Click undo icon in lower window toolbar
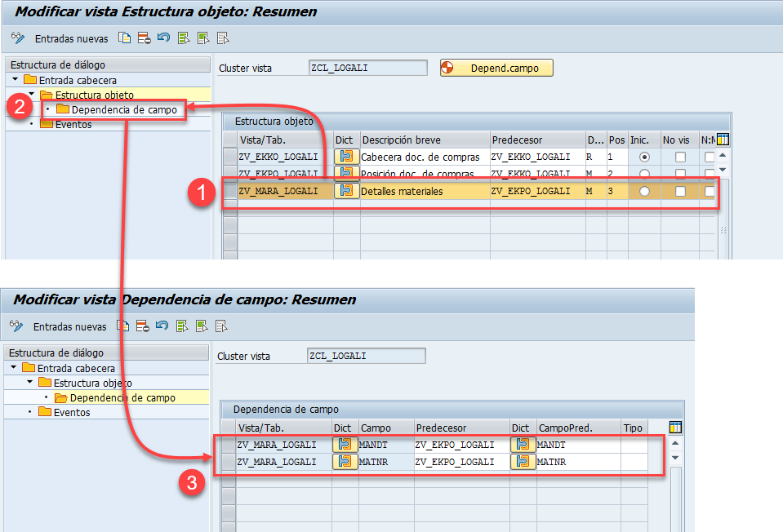Image resolution: width=783 pixels, height=532 pixels. click(x=162, y=326)
